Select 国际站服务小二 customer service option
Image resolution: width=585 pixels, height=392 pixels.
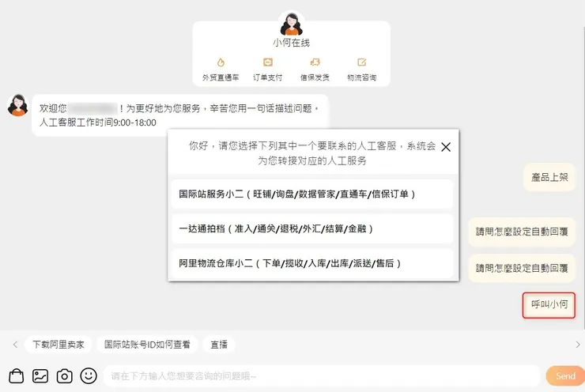point(312,194)
